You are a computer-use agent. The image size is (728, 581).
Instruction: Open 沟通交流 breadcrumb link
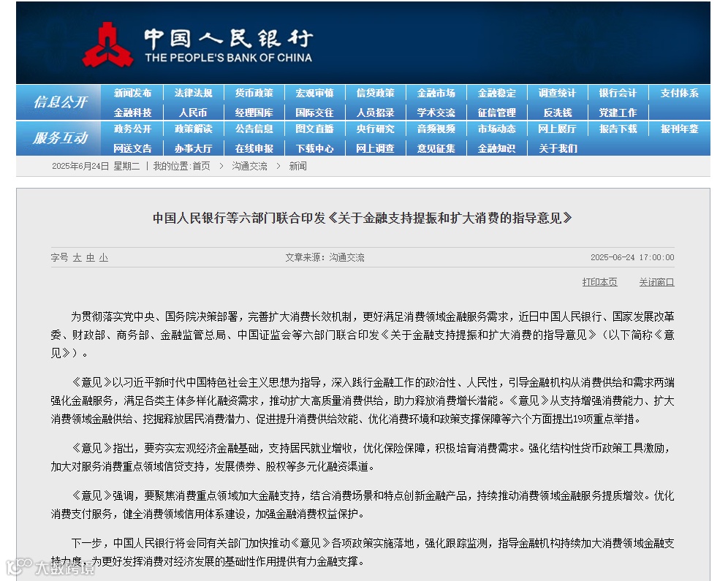(249, 166)
